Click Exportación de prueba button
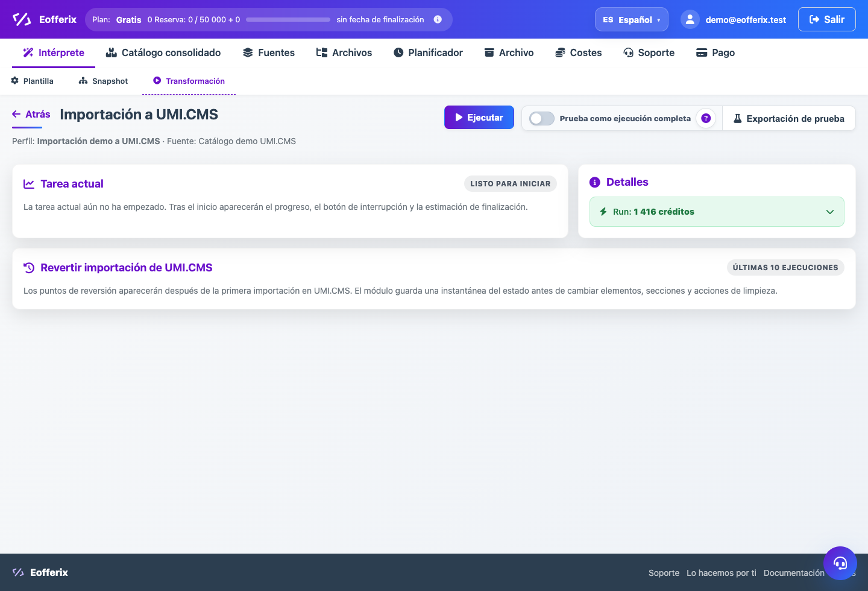Image resolution: width=868 pixels, height=591 pixels. point(789,118)
